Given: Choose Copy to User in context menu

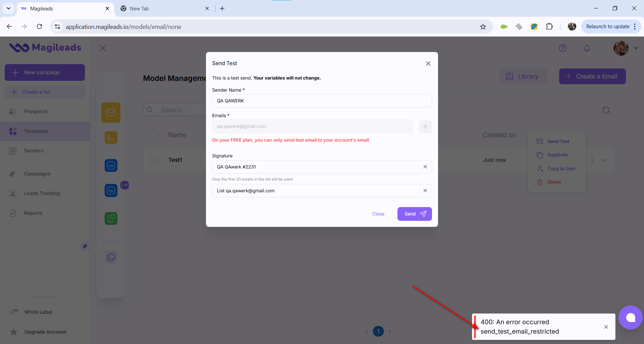Looking at the screenshot, I should pos(556,168).
